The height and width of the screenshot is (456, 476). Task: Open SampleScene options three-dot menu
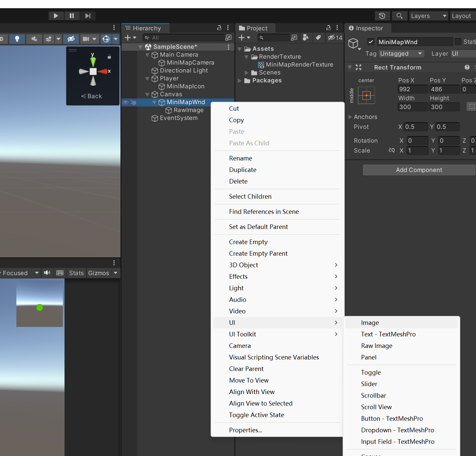point(228,47)
